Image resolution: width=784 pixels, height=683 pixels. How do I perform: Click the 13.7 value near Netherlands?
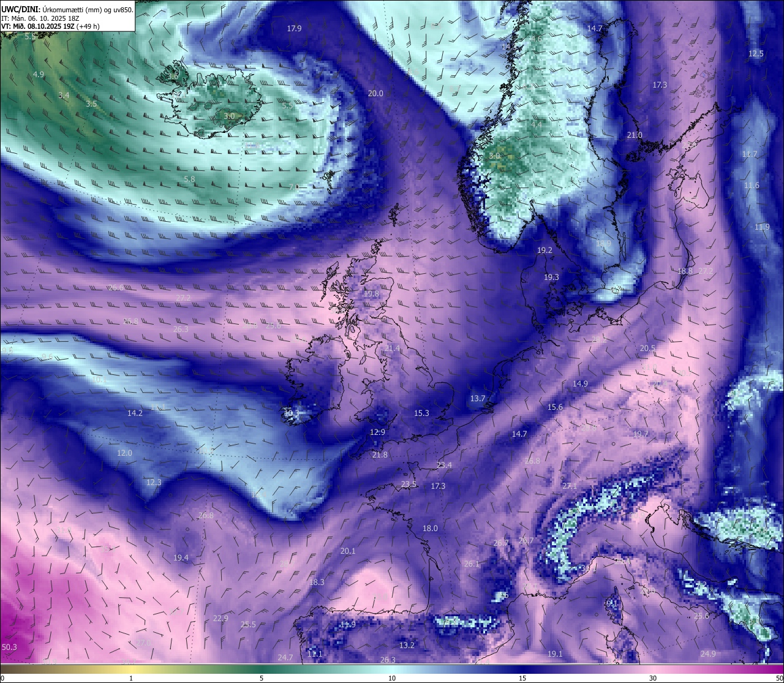click(478, 398)
